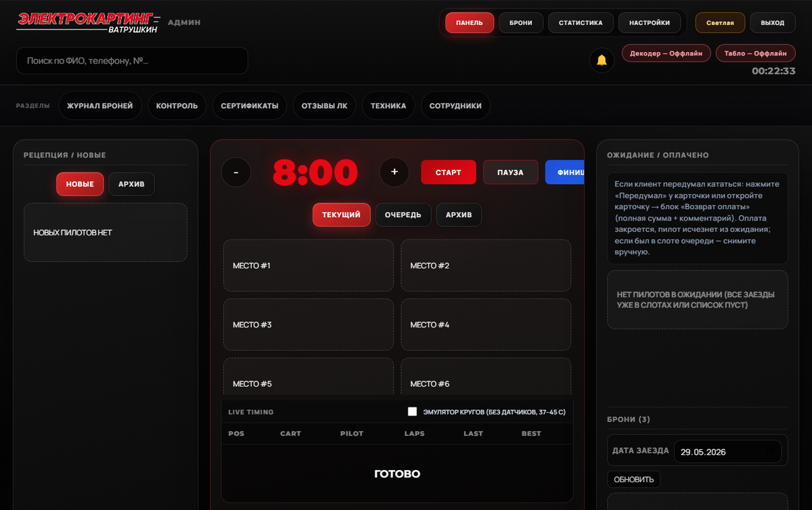This screenshot has height=510, width=812.
Task: Click the Обновить button
Action: point(634,480)
